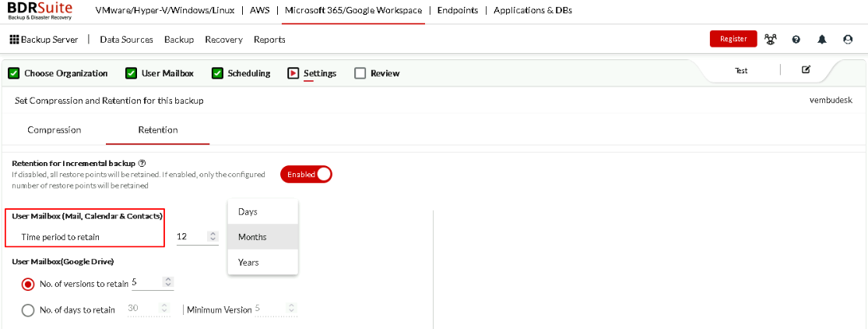Click the Review step checkbox
Screen dimensions: 868x329
(x=360, y=73)
